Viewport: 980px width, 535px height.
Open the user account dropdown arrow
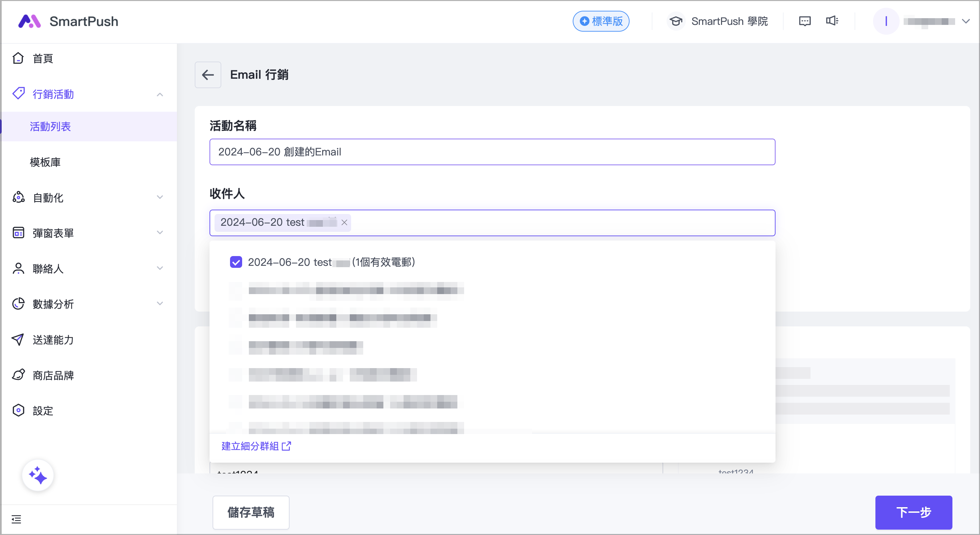(x=966, y=21)
